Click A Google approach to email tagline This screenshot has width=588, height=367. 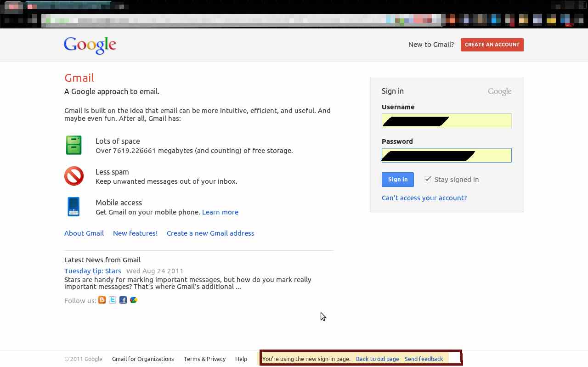coord(112,91)
